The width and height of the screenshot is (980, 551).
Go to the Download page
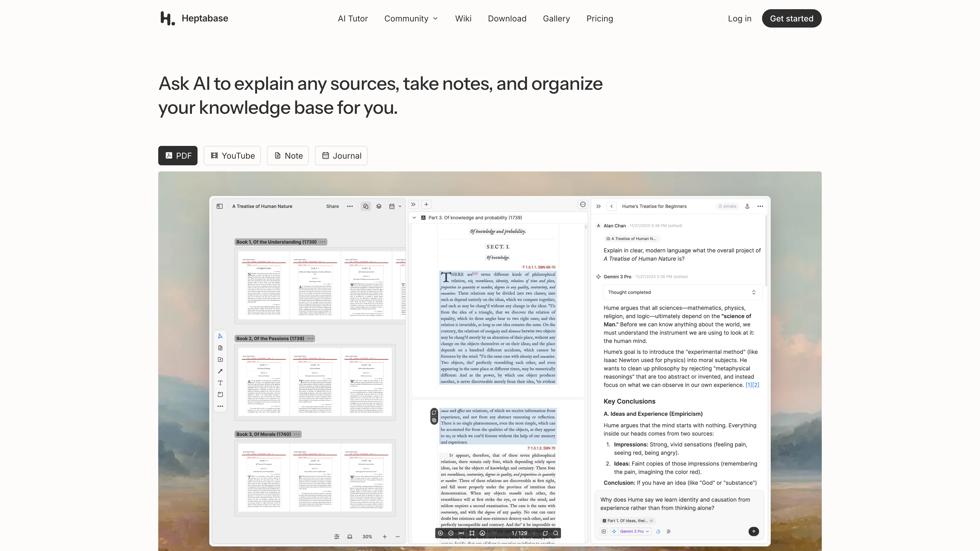pyautogui.click(x=507, y=19)
